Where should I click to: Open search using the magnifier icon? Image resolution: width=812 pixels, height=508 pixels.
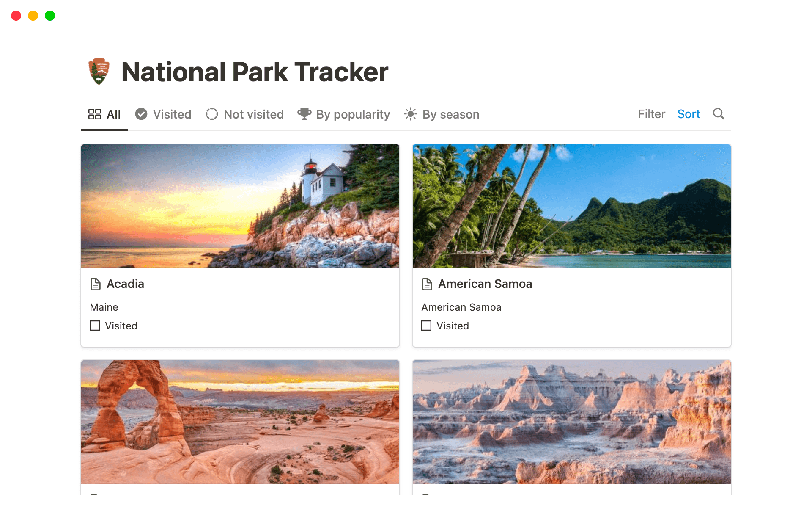tap(718, 114)
